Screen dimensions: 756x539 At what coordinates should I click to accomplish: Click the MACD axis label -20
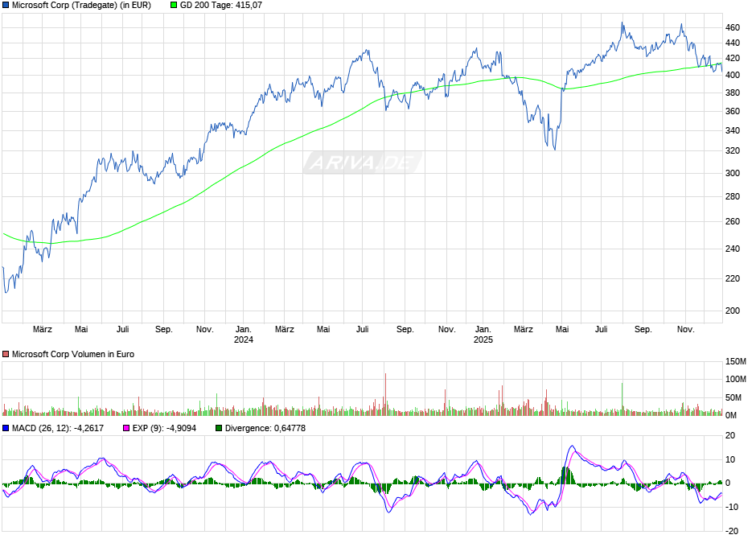coord(733,531)
